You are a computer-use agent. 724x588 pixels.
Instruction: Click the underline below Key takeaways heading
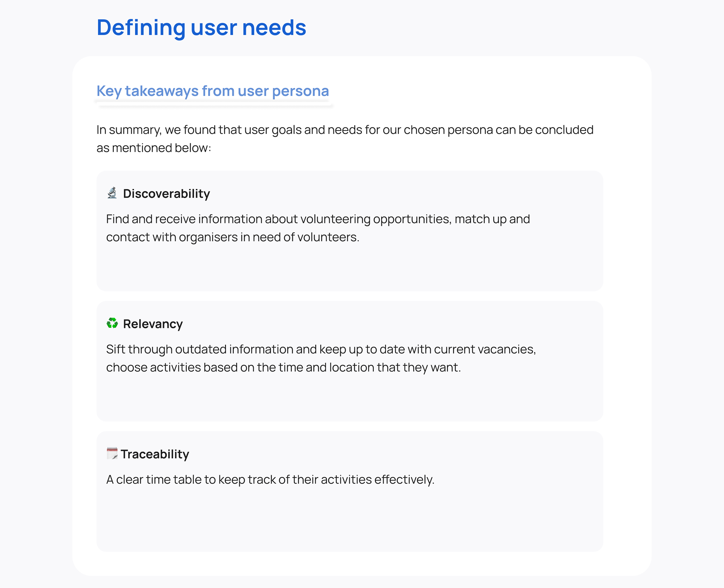click(x=215, y=106)
